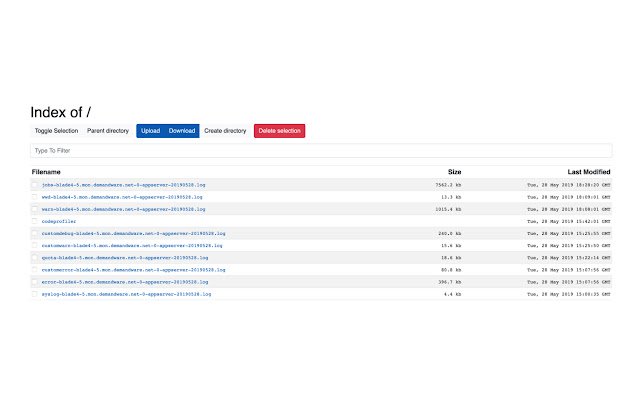Screen dimensions: 640x400
Task: Select the codeprofiler row checkbox
Action: tap(35, 221)
